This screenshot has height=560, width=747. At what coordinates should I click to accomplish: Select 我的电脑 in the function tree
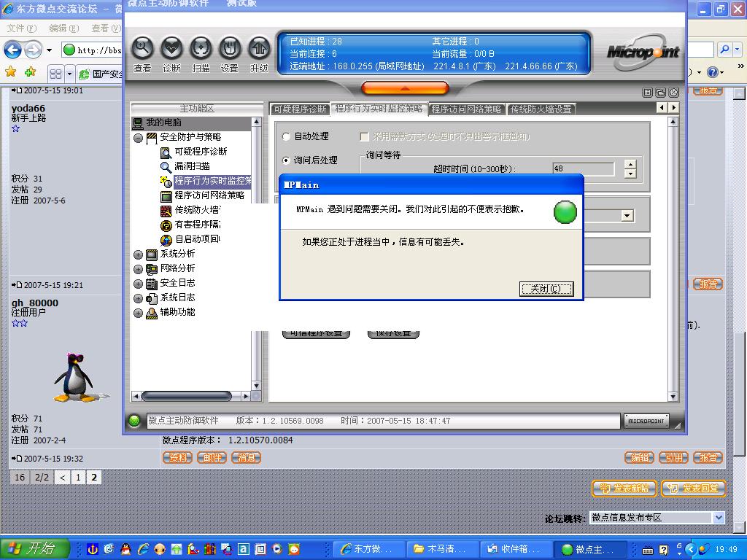tap(163, 122)
